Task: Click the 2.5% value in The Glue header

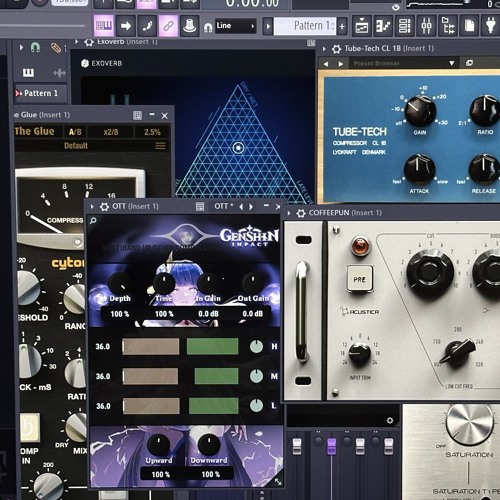Action: [152, 132]
